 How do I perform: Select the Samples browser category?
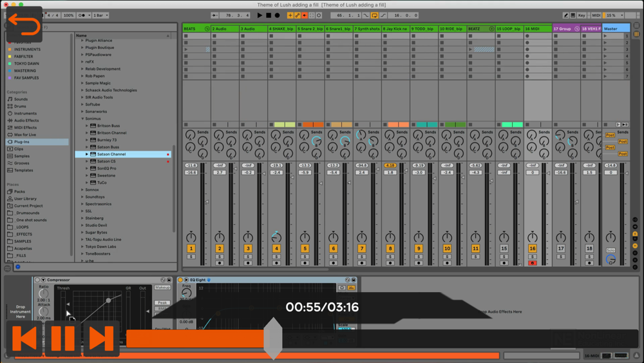22,156
